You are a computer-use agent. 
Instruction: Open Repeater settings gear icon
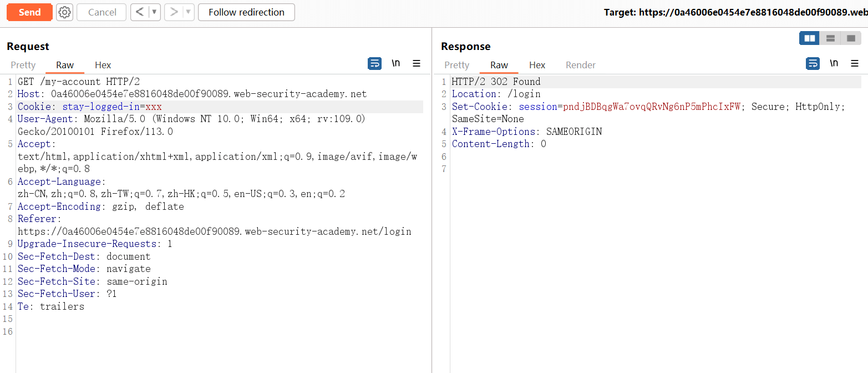(x=65, y=12)
